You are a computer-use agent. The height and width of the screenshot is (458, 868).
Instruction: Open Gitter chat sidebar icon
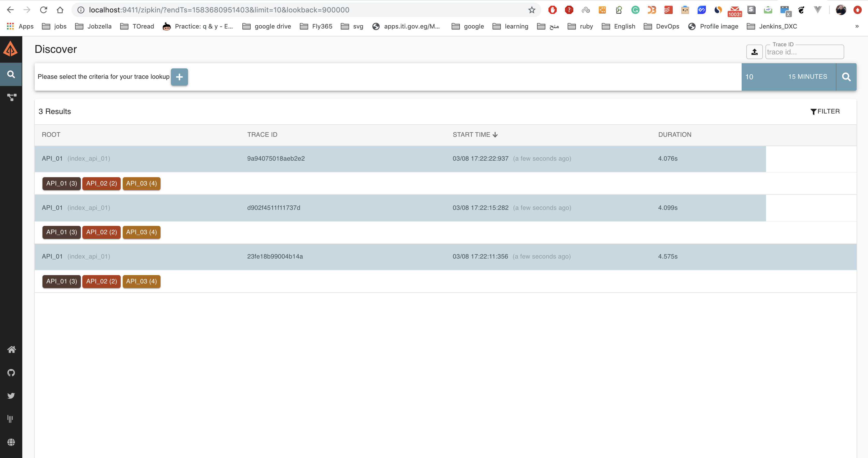coord(10,419)
